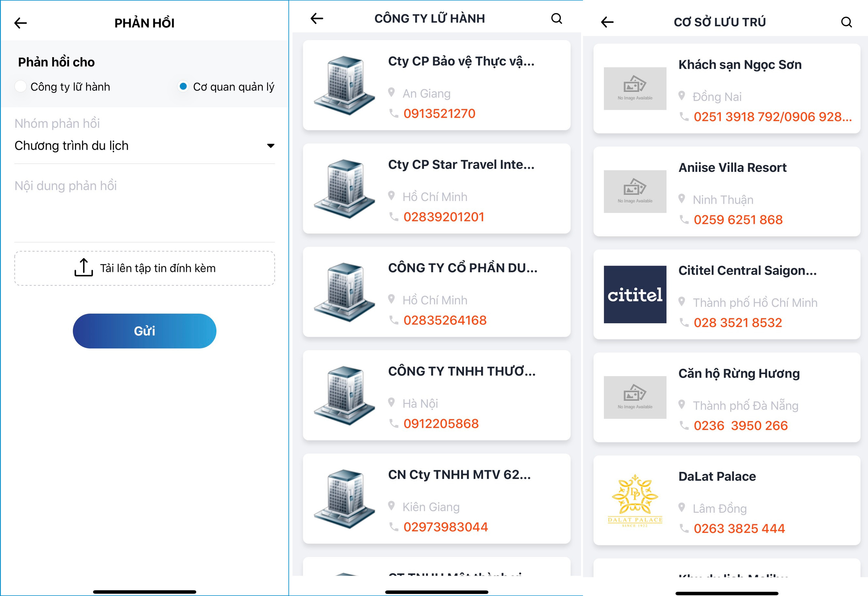The height and width of the screenshot is (596, 868).
Task: Call phone number 0236 3950 266
Action: pyautogui.click(x=741, y=426)
